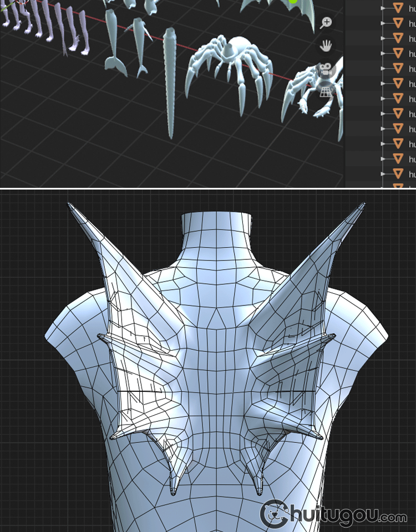Expand the second outliner row's disclosure triangle
The image size is (416, 532).
[383, 23]
